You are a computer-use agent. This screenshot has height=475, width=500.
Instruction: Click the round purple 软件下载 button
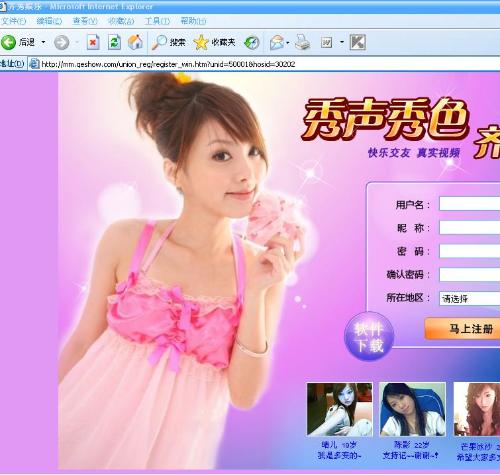[x=369, y=336]
